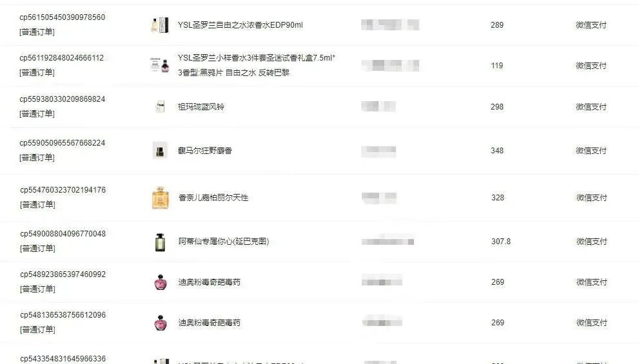
Task: Click the 香奈儿嘉柏丽尔天性 perfume bottle image
Action: 160,198
